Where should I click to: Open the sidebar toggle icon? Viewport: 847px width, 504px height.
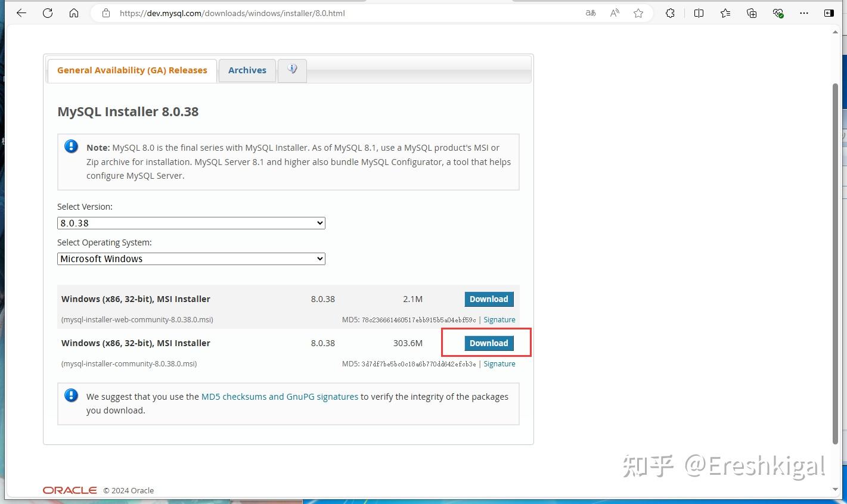point(829,13)
